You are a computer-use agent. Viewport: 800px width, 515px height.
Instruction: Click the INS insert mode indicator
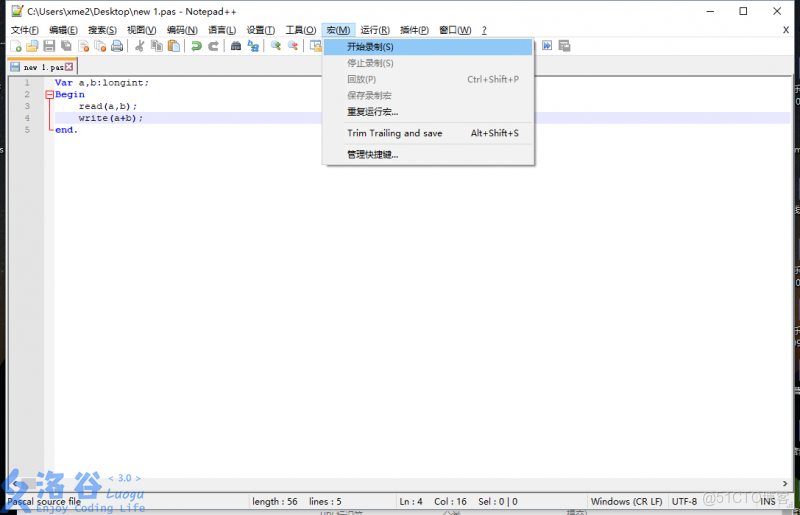(x=768, y=502)
